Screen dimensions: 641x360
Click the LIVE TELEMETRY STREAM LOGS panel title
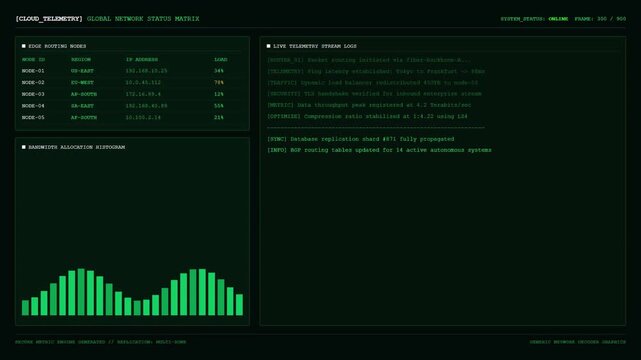(x=315, y=46)
